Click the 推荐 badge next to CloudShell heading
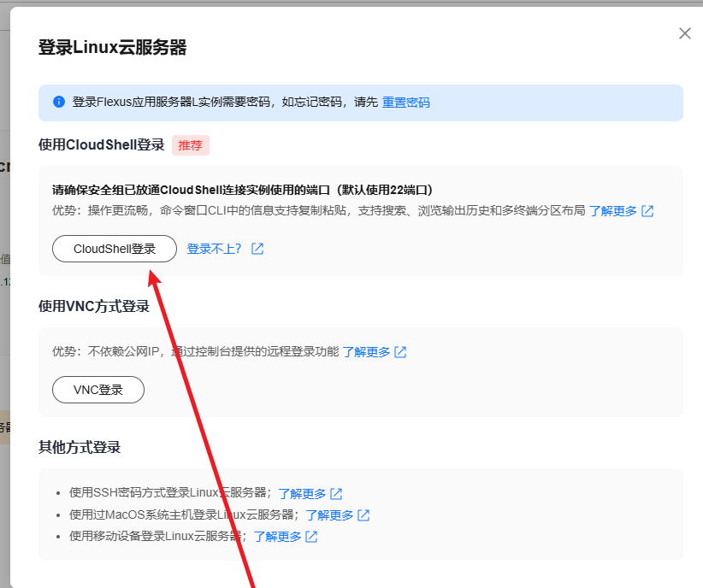 point(191,145)
